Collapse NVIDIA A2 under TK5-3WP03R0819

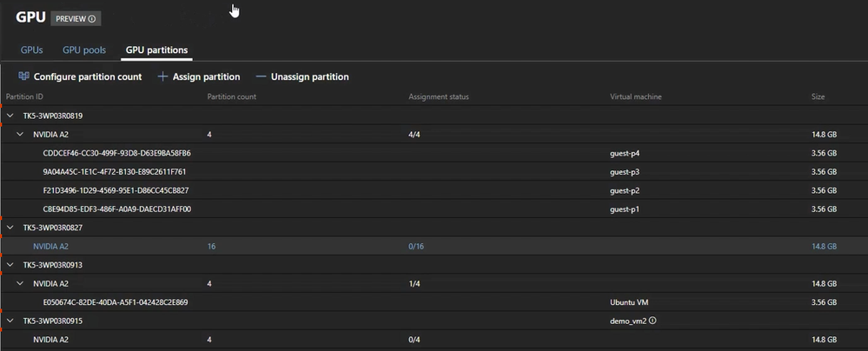point(20,134)
